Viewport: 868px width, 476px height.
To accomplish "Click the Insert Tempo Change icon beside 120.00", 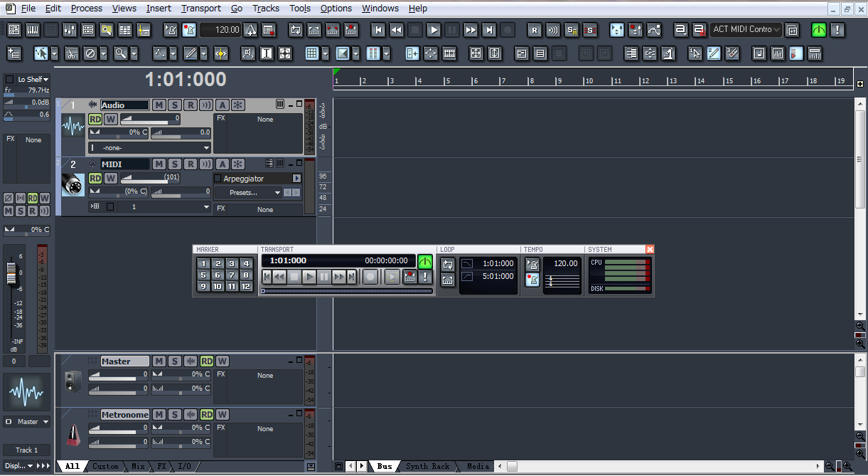I will pyautogui.click(x=250, y=30).
